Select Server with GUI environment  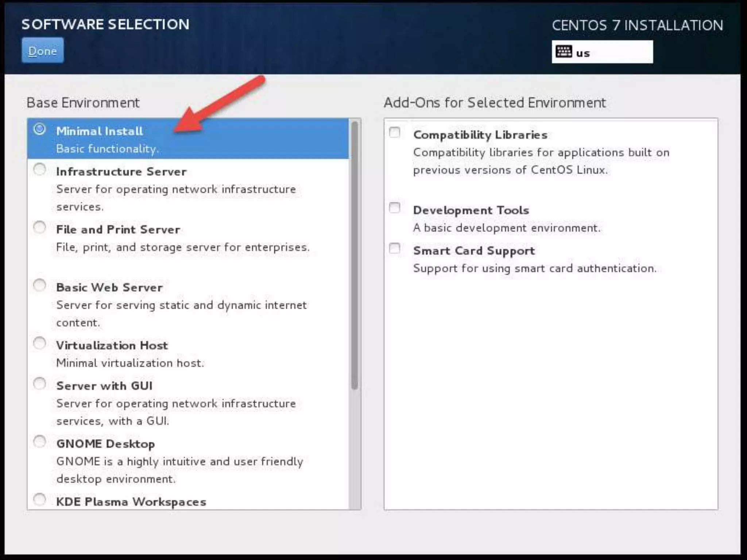(39, 384)
